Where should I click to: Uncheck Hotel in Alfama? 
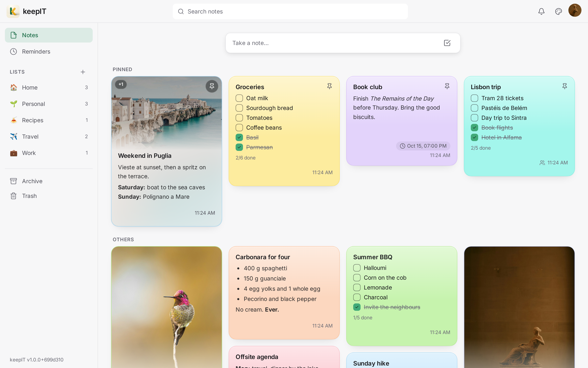click(x=474, y=138)
